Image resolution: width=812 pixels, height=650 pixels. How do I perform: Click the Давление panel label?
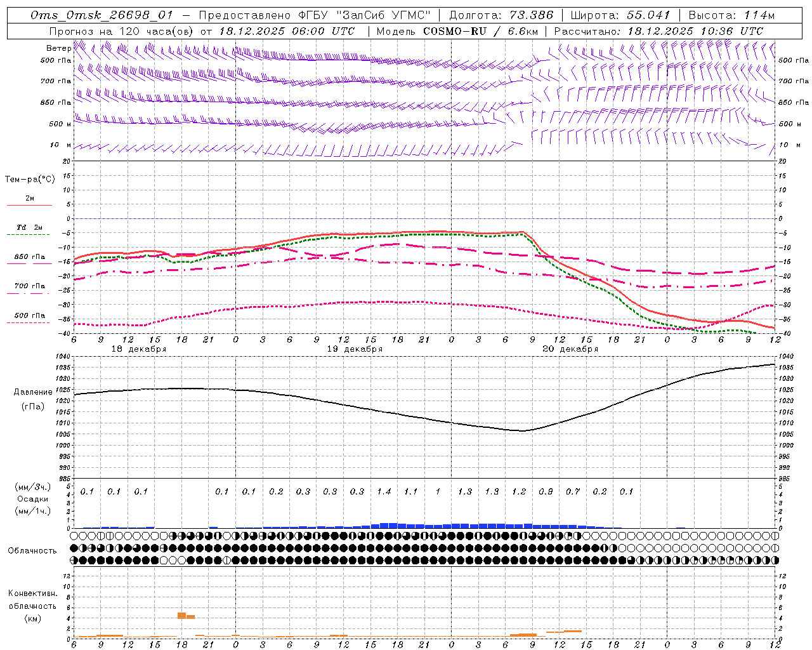pos(33,392)
